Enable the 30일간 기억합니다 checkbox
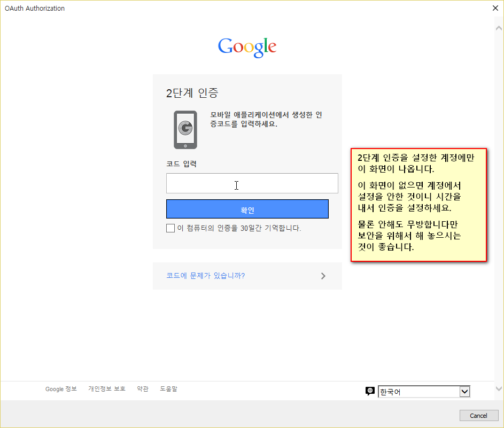 170,228
